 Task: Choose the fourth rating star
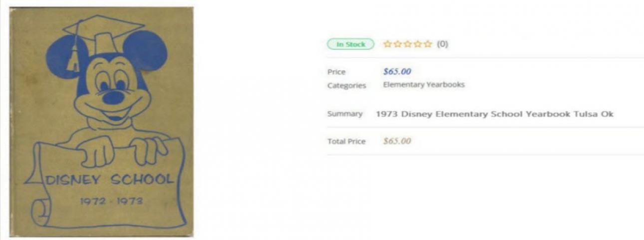click(x=417, y=44)
